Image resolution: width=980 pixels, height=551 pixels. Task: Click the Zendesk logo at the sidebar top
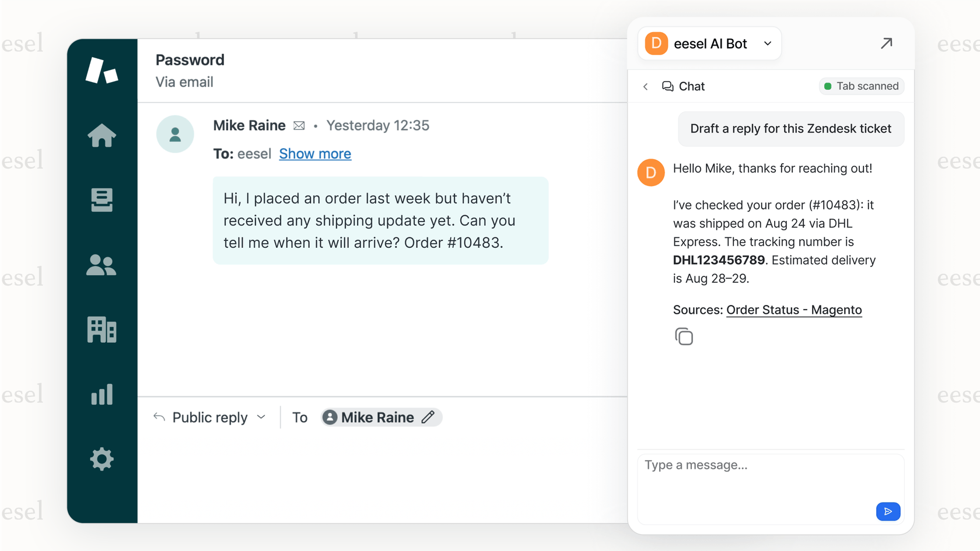[x=102, y=70]
